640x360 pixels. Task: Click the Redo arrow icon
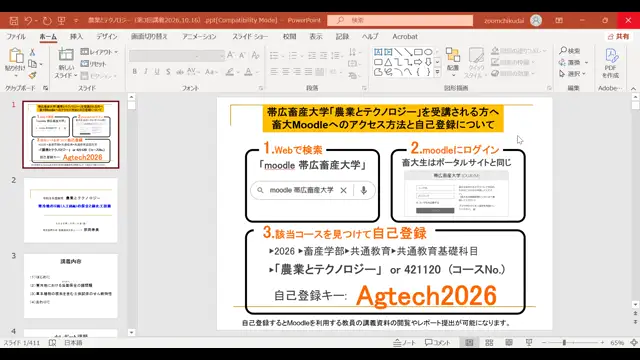point(47,20)
